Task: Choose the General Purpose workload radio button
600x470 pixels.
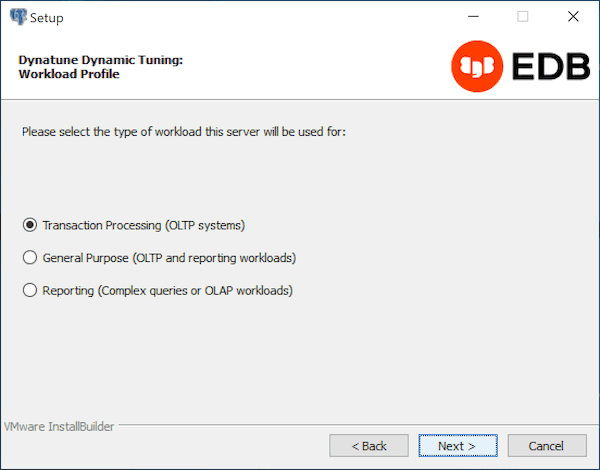Action: click(x=30, y=258)
